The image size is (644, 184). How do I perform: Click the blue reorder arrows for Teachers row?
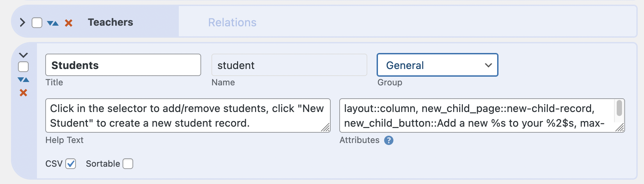[x=53, y=23]
